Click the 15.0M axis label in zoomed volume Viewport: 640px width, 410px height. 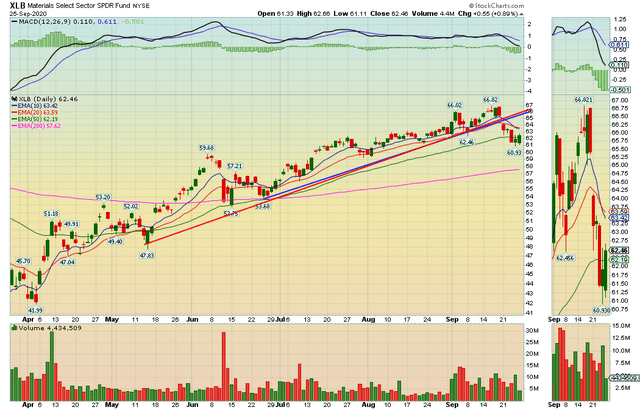click(x=621, y=326)
